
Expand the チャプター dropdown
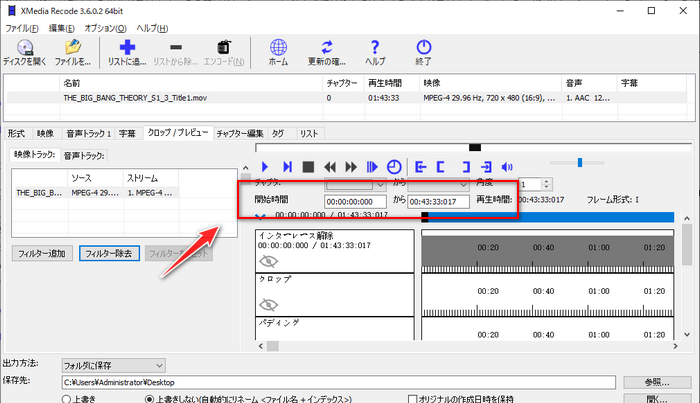click(378, 184)
